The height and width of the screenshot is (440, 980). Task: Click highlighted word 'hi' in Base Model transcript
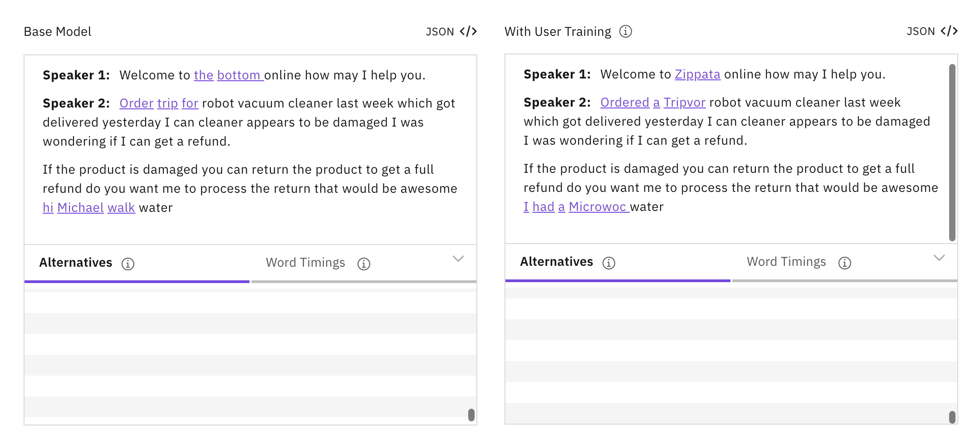(48, 208)
